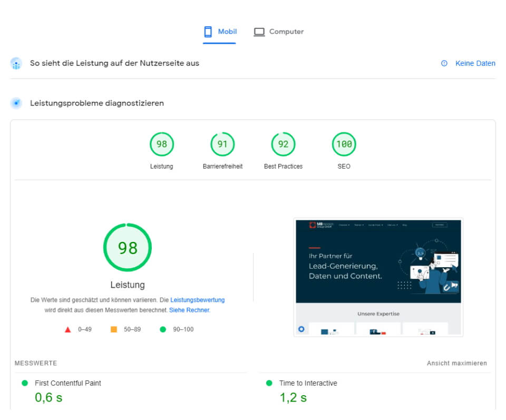Click the Leistungsprobleme diagnostizieren icon
506x420 pixels.
tap(16, 103)
